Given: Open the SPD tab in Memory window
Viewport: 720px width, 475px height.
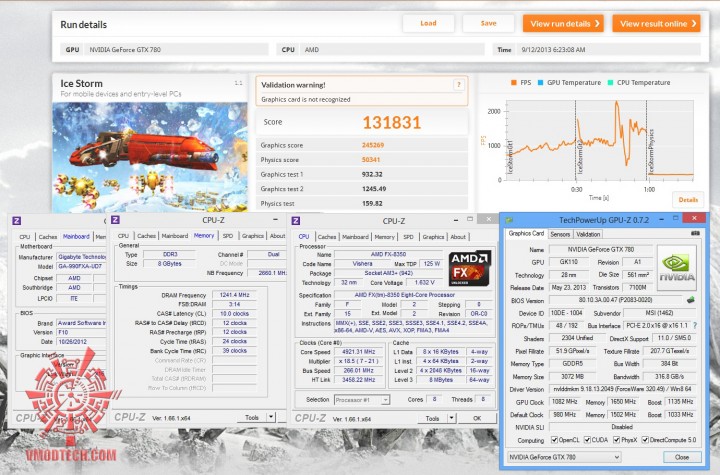Looking at the screenshot, I should click(x=228, y=236).
